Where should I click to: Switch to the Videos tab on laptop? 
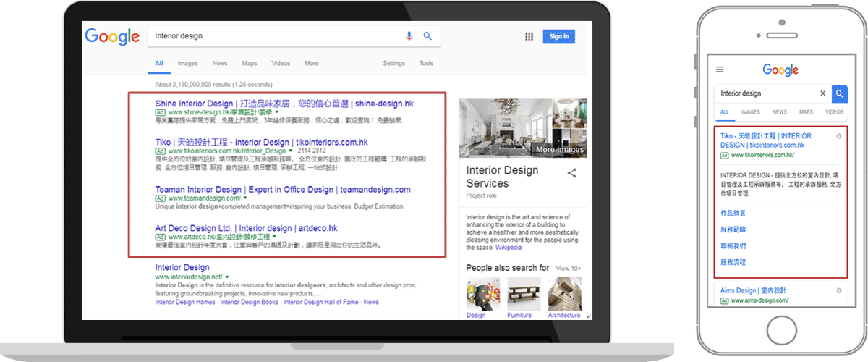[281, 64]
